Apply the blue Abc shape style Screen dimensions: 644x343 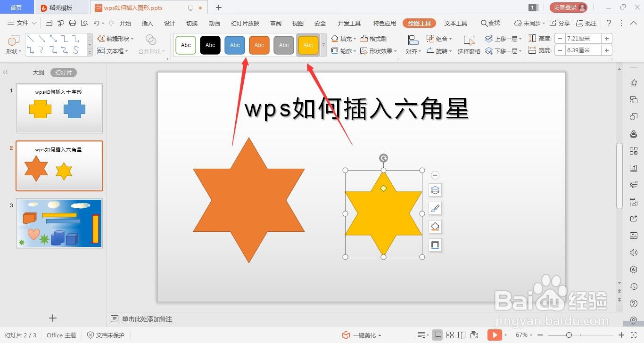point(235,45)
